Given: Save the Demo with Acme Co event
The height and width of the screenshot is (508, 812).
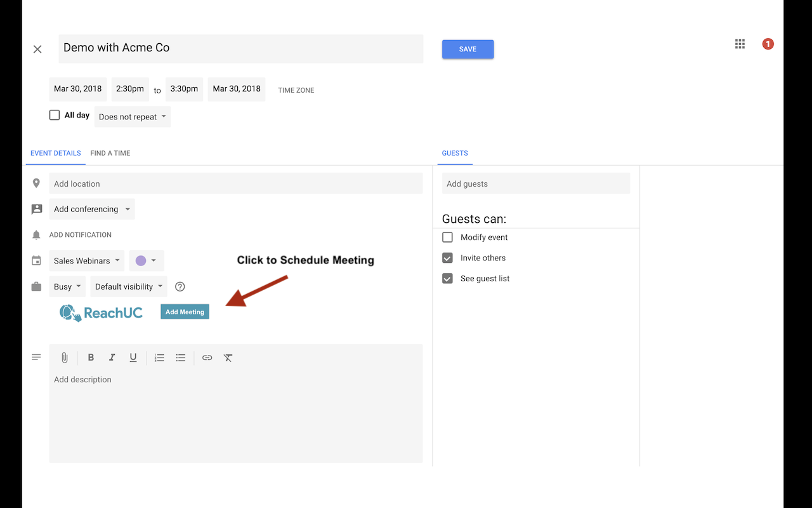Looking at the screenshot, I should [468, 49].
